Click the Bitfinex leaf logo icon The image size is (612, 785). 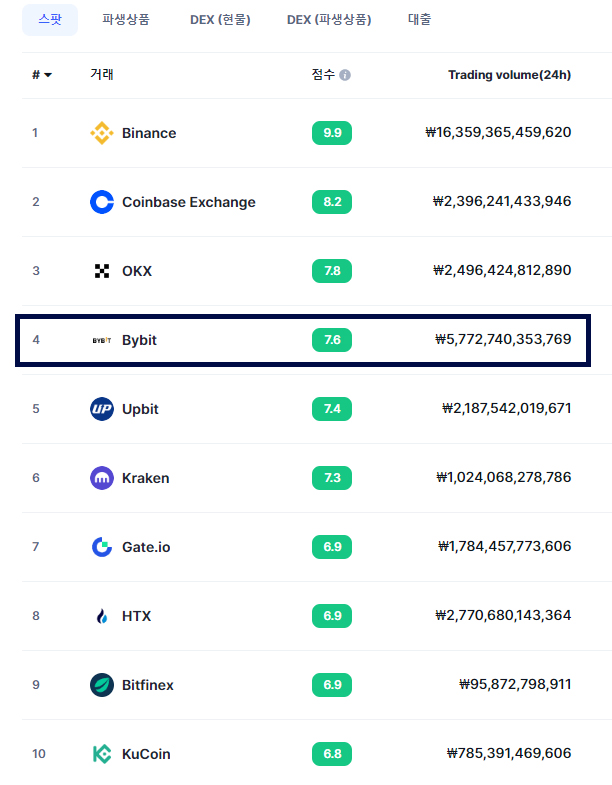102,685
